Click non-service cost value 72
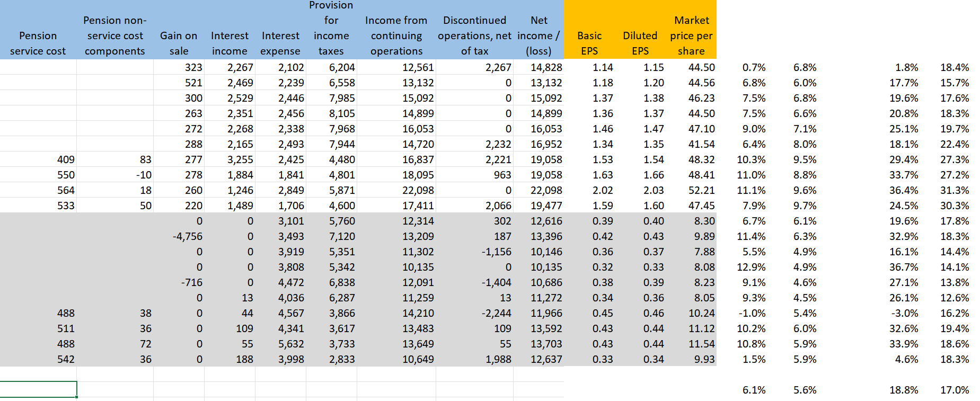Screen dimensions: 980x401 pos(146,344)
